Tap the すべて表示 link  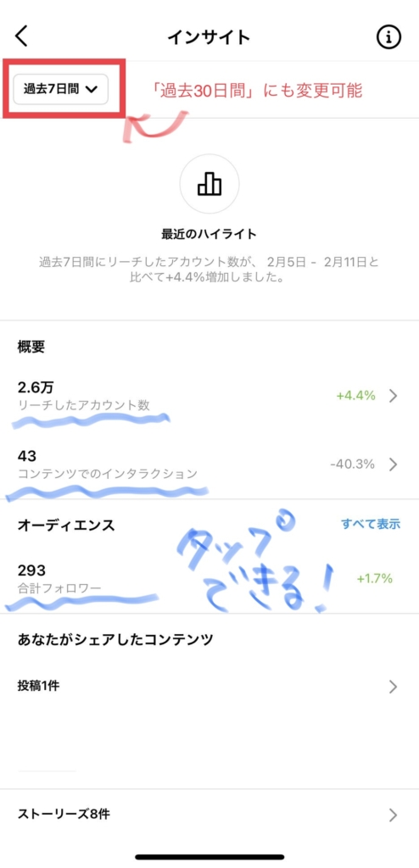pyautogui.click(x=371, y=524)
